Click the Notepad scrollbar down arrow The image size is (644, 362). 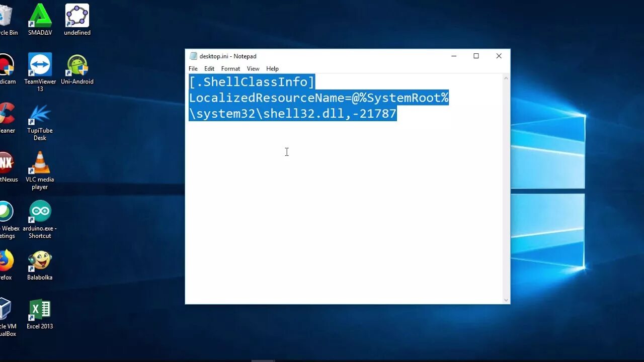[x=506, y=300]
